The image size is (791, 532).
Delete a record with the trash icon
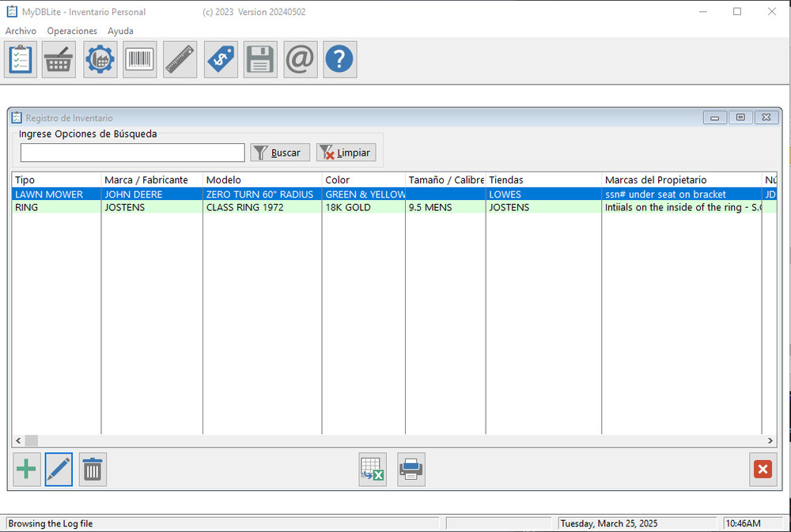(92, 469)
